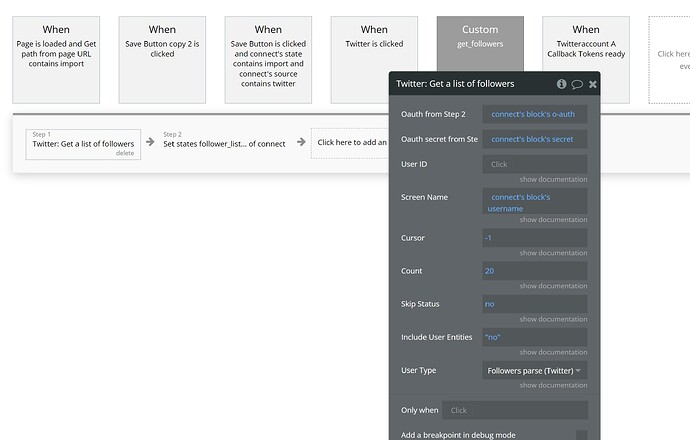The width and height of the screenshot is (690, 440).
Task: Select the 'Twitter is clicked' event block
Action: coord(374,60)
